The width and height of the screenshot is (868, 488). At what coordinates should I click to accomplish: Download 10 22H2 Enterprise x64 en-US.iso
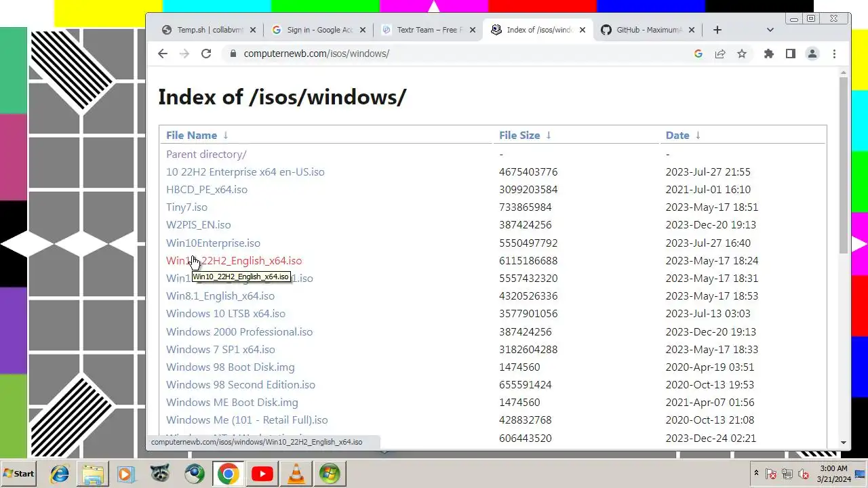click(x=245, y=172)
